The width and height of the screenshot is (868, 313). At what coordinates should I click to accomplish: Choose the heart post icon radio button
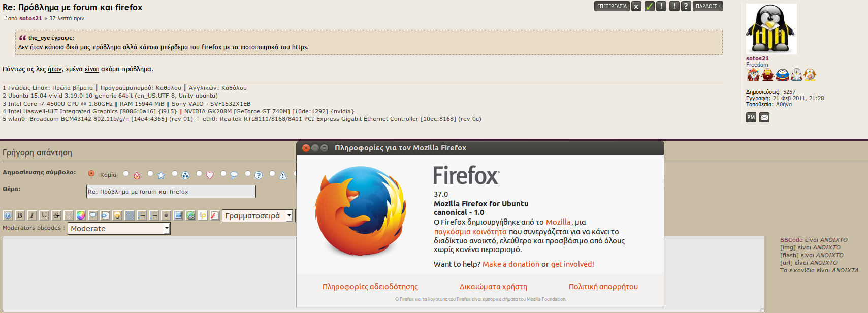coord(199,174)
